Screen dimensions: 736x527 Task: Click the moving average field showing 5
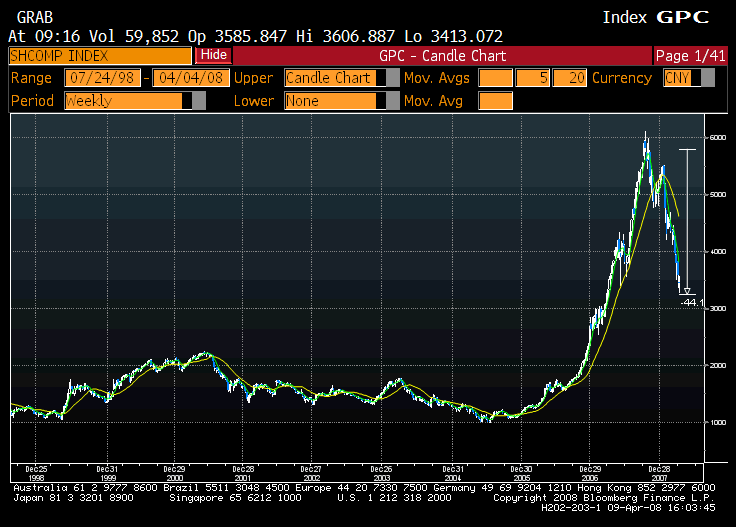pos(533,78)
